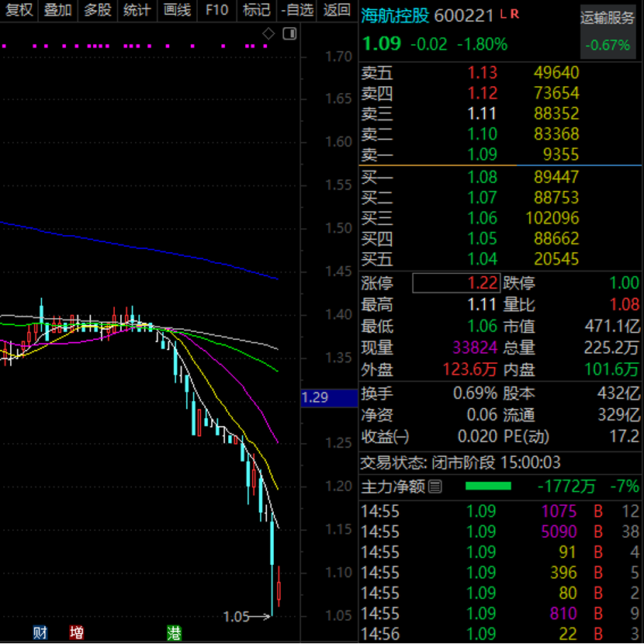Select the 买三 volume 102096
Image resolution: width=644 pixels, height=644 pixels.
pos(552,218)
